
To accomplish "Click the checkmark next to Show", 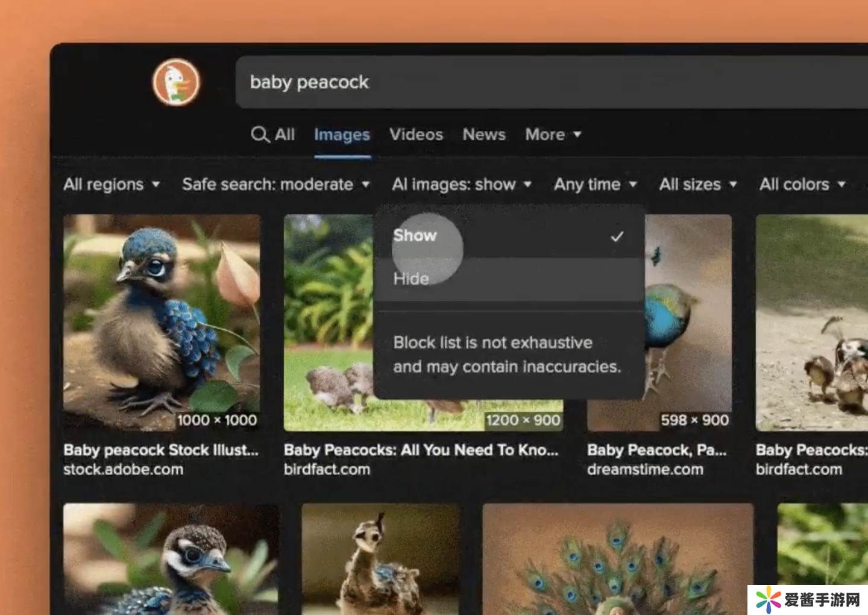I will pyautogui.click(x=617, y=236).
